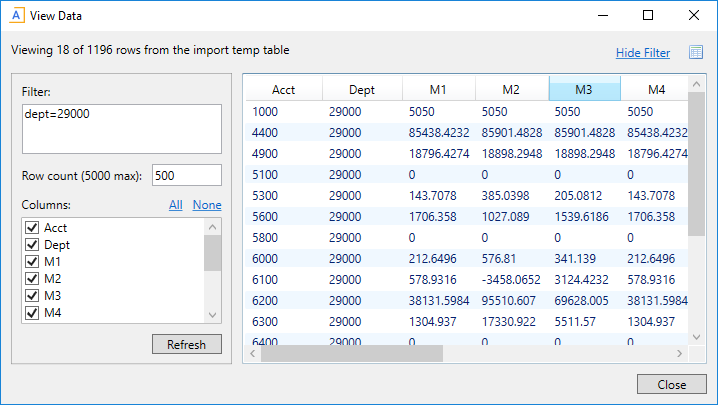Viewport: 718px width, 405px height.
Task: Click the M3 column header
Action: click(584, 89)
